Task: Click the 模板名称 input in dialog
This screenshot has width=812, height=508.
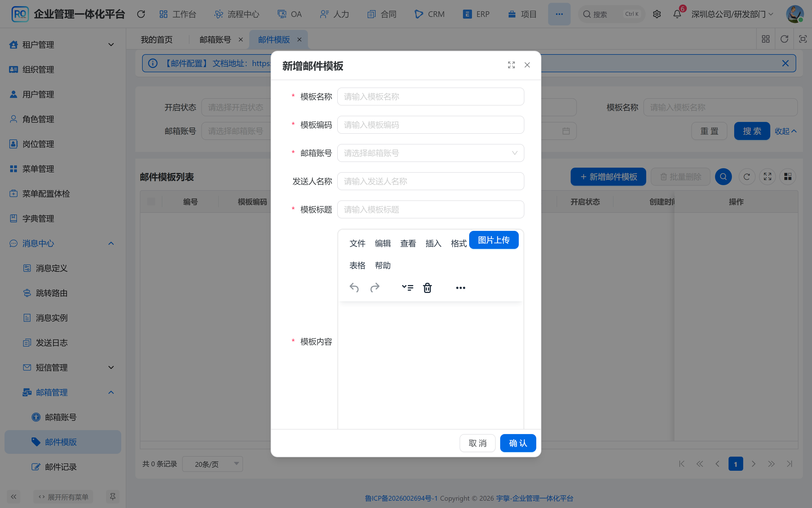Action: (x=431, y=97)
